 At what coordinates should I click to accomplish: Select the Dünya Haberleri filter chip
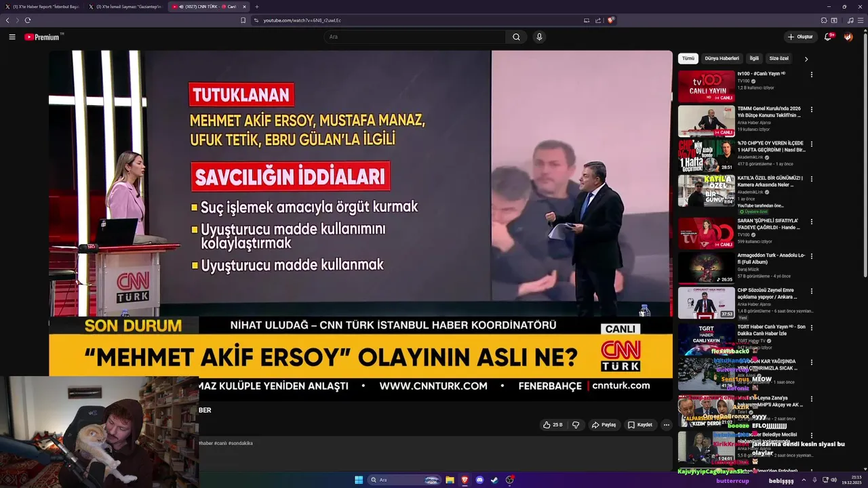pyautogui.click(x=722, y=58)
